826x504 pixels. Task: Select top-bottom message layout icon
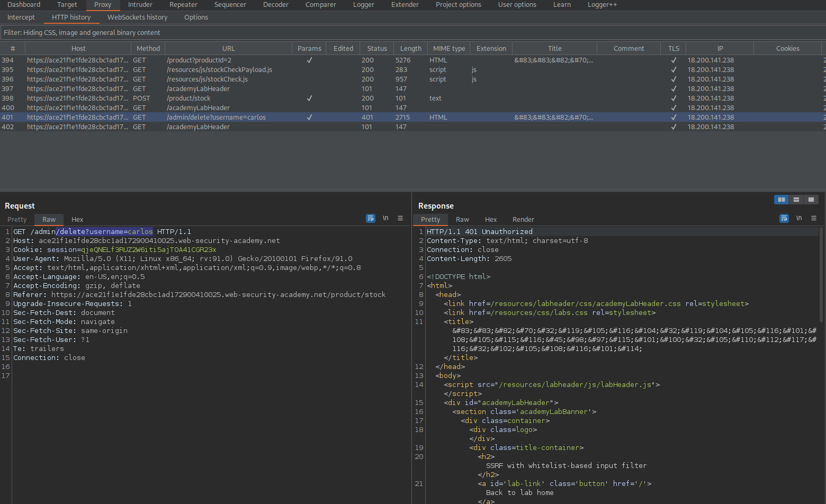(796, 200)
